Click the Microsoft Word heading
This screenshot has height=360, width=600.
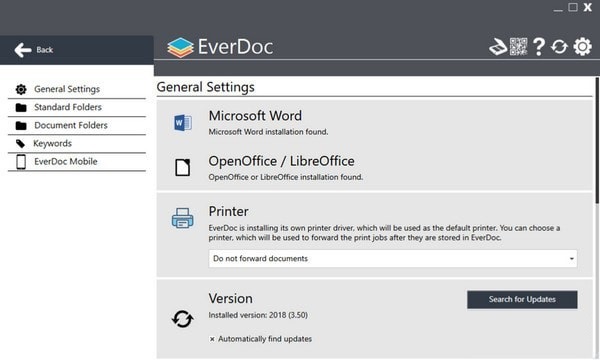click(255, 116)
